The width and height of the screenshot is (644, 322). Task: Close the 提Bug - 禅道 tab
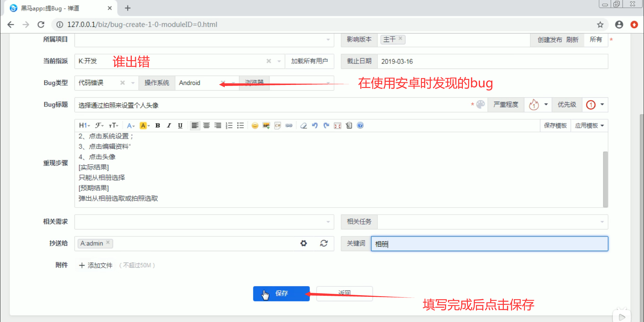click(110, 8)
